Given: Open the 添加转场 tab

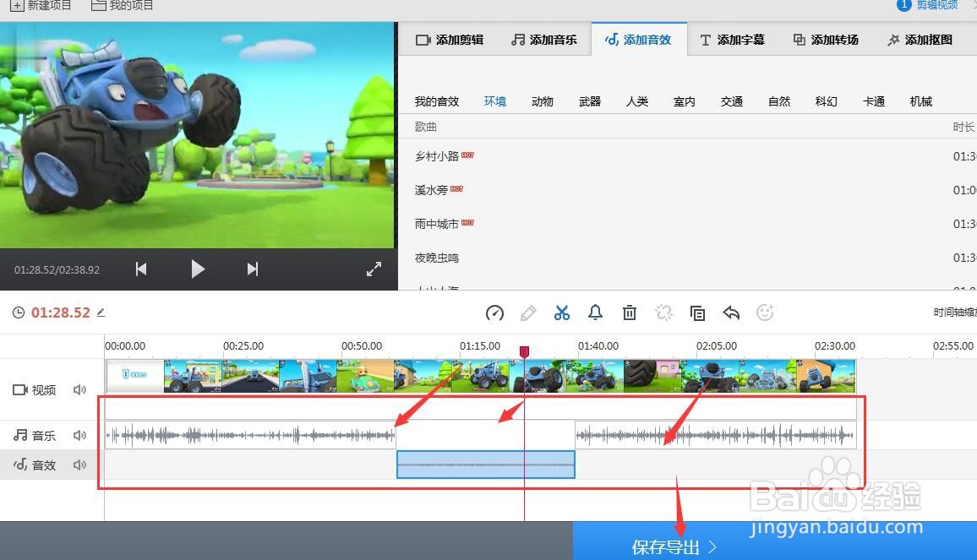Looking at the screenshot, I should pyautogui.click(x=827, y=40).
